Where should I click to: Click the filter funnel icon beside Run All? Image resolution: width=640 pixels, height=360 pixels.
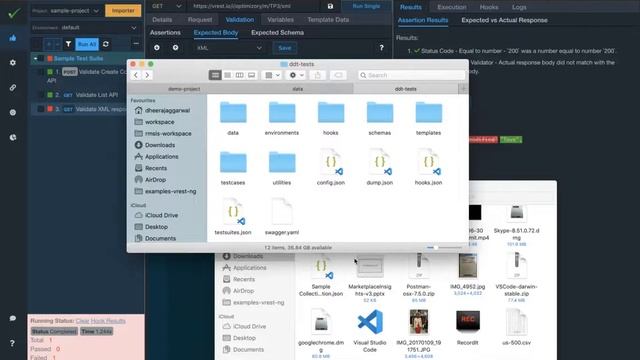68,44
